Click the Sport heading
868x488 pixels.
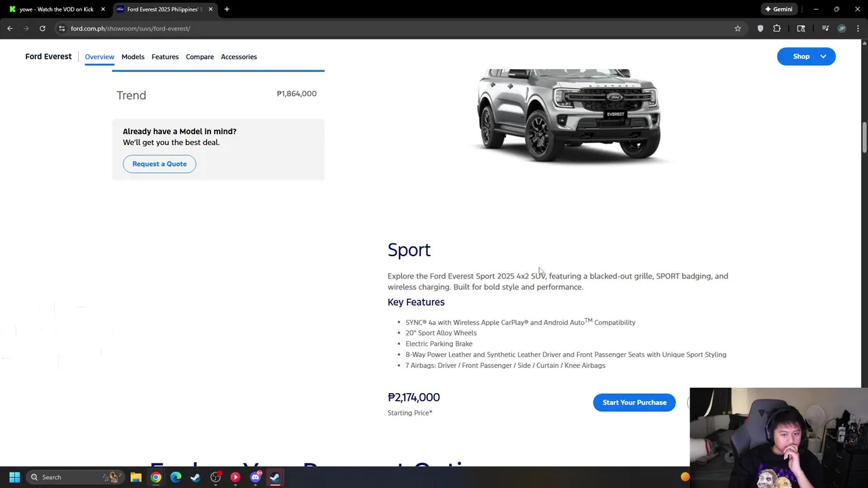point(409,250)
